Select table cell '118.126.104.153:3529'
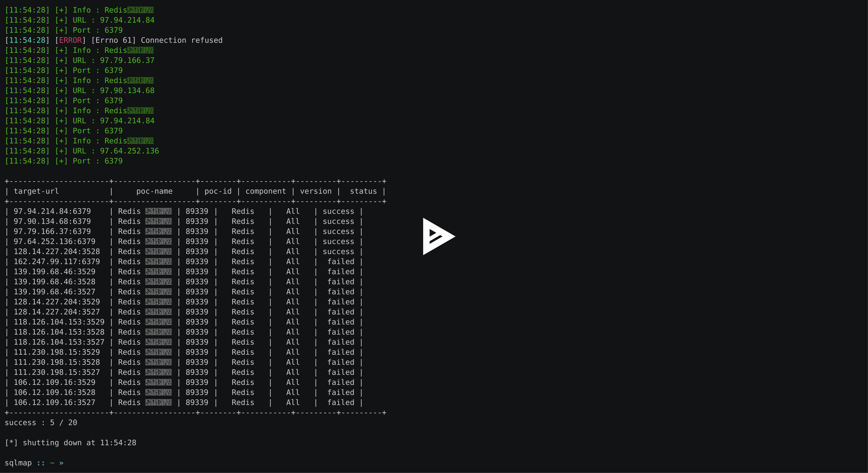The height and width of the screenshot is (473, 868). [x=59, y=322]
